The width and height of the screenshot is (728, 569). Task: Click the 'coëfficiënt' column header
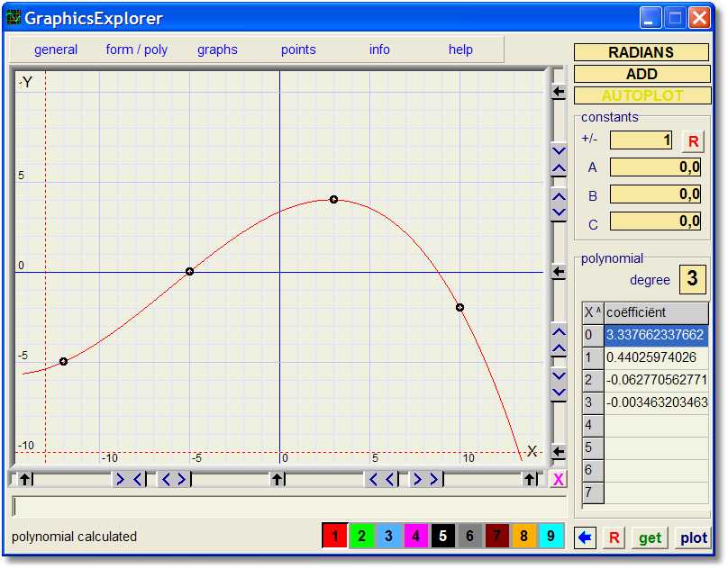point(656,312)
